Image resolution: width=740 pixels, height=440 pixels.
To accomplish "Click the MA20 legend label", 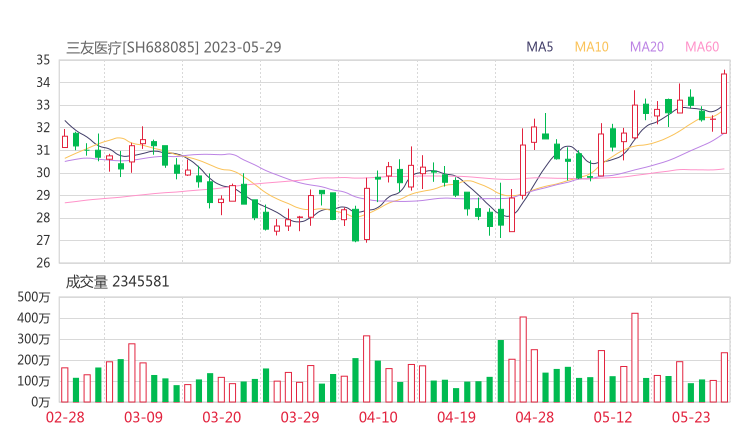I will coord(647,47).
